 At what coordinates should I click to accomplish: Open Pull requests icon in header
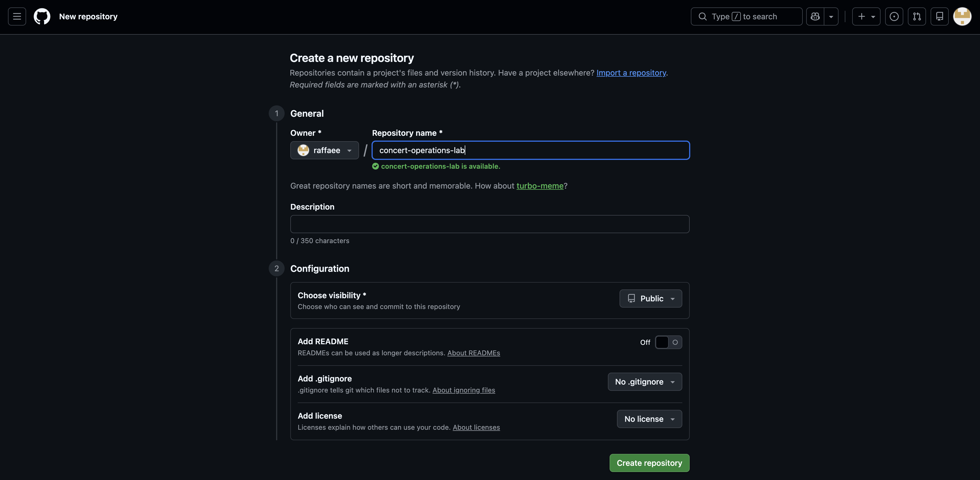pos(917,16)
